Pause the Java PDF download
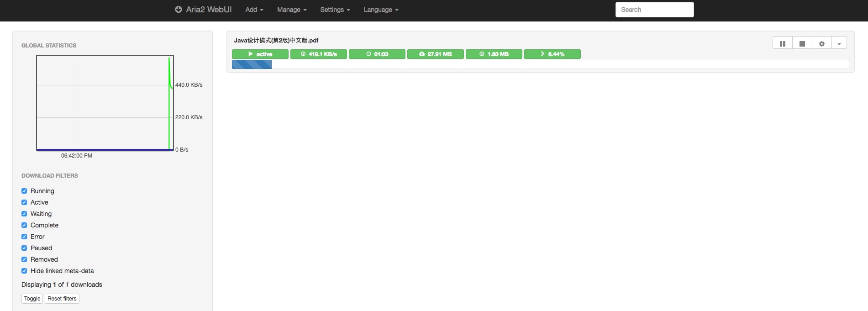 coord(782,43)
